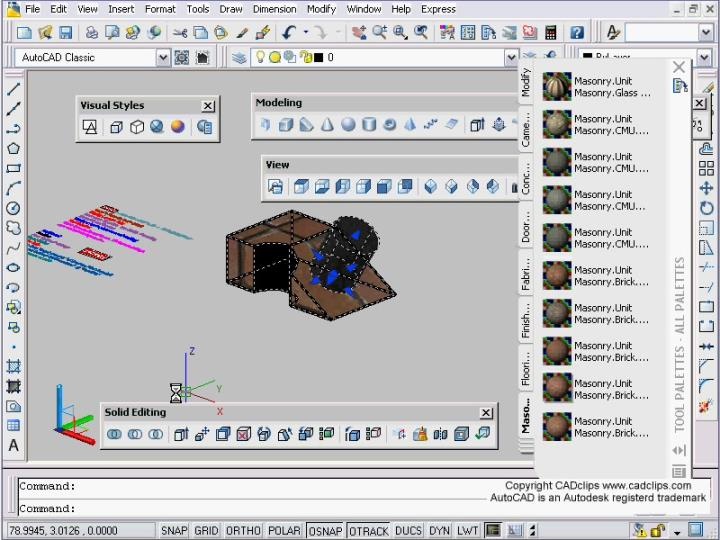Select Masonry.Glass material swatch
This screenshot has height=540, width=720.
coord(557,86)
